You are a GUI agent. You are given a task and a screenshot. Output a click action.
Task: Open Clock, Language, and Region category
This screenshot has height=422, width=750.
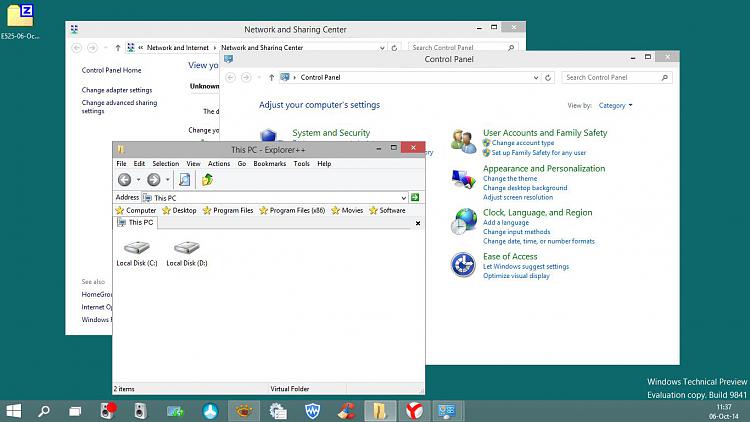coord(537,213)
